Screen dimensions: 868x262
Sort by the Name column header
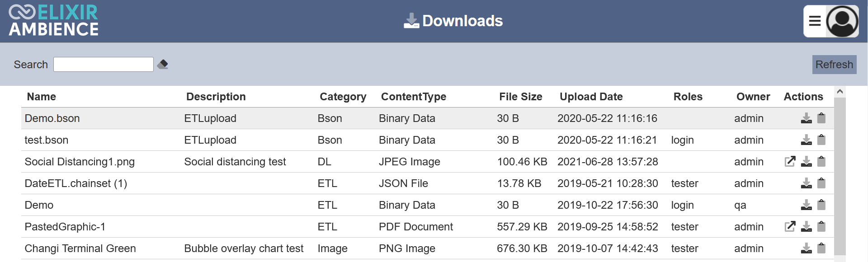click(x=42, y=97)
